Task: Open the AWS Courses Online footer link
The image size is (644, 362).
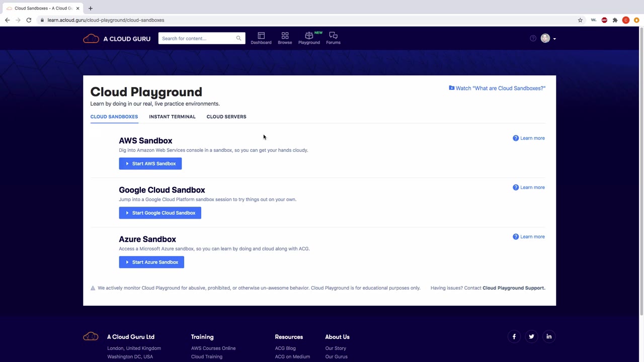Action: tap(213, 348)
